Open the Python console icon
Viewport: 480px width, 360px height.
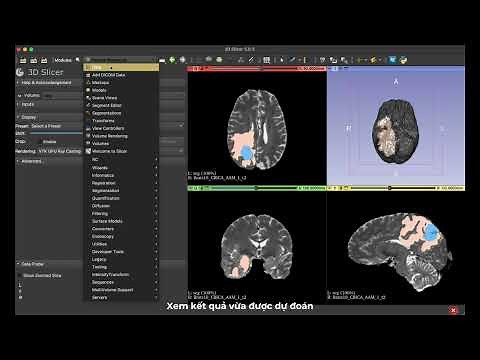403,60
